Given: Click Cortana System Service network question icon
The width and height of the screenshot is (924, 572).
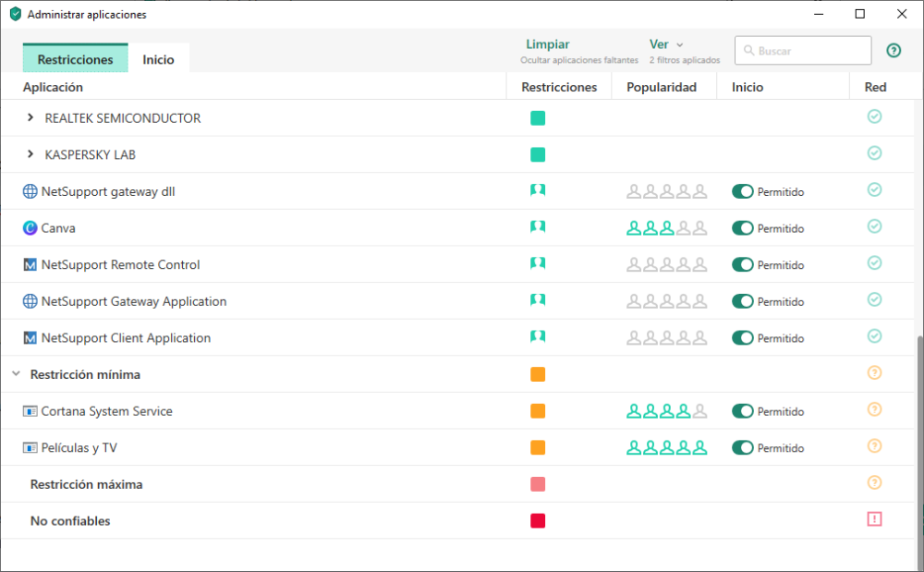Looking at the screenshot, I should tap(874, 410).
